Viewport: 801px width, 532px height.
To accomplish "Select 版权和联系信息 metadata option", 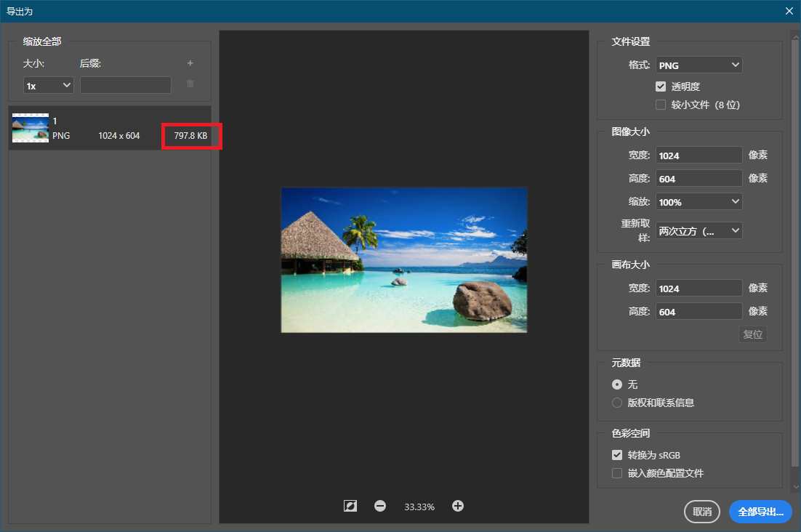I will tap(617, 403).
